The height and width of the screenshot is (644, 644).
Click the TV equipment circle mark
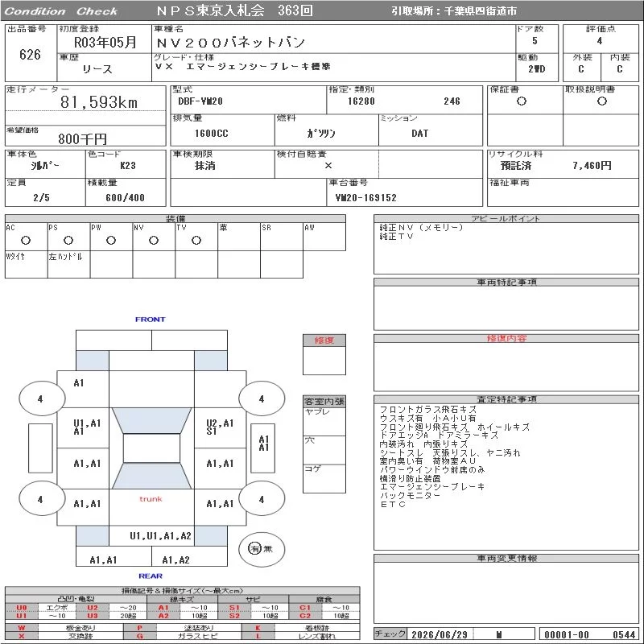pyautogui.click(x=196, y=240)
